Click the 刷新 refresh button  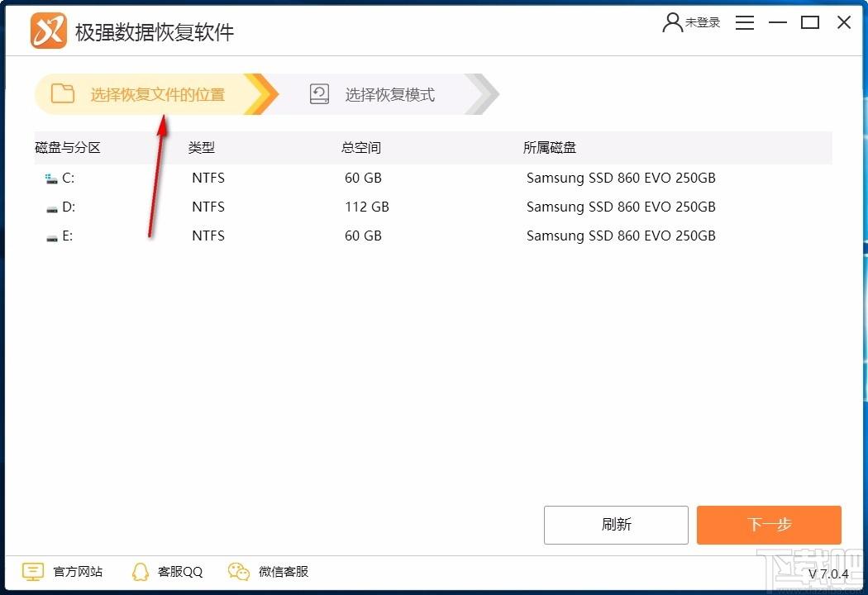tap(616, 525)
